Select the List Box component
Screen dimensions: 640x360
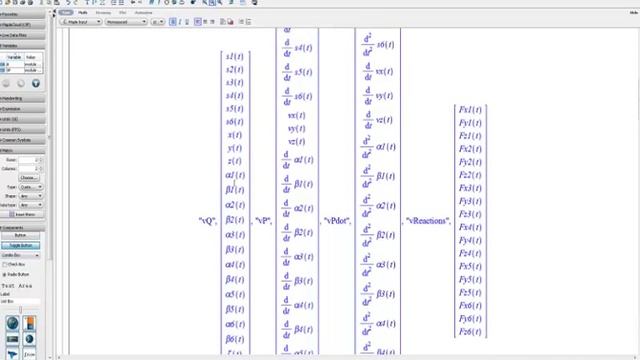pyautogui.click(x=20, y=301)
